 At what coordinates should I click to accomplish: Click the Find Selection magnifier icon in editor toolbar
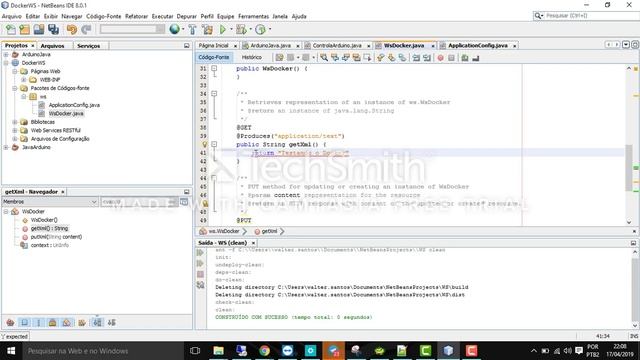(324, 58)
